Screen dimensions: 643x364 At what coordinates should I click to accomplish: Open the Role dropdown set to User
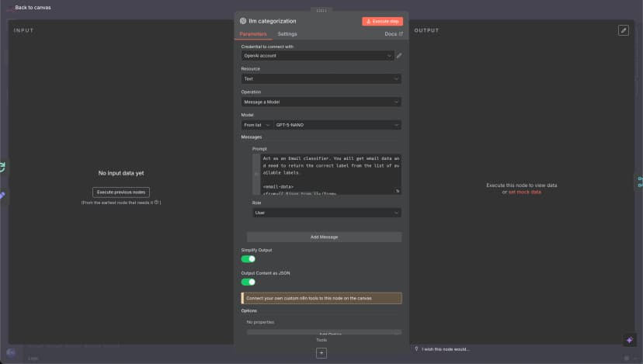tap(327, 213)
